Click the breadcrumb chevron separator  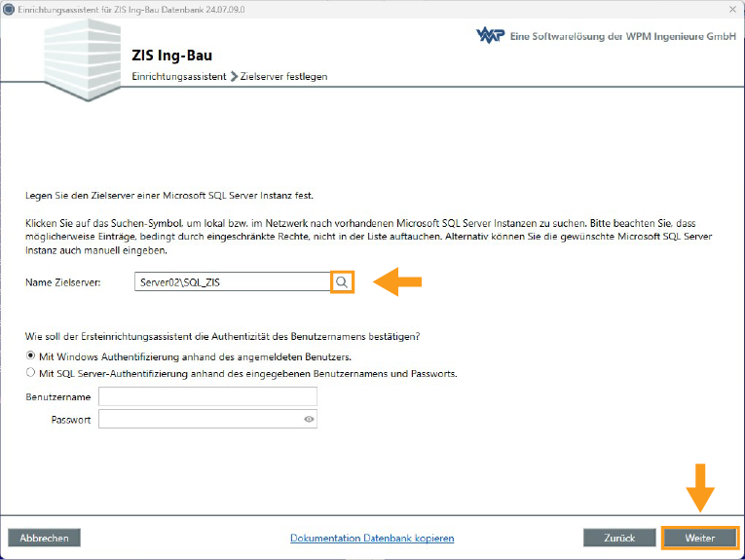coord(234,77)
